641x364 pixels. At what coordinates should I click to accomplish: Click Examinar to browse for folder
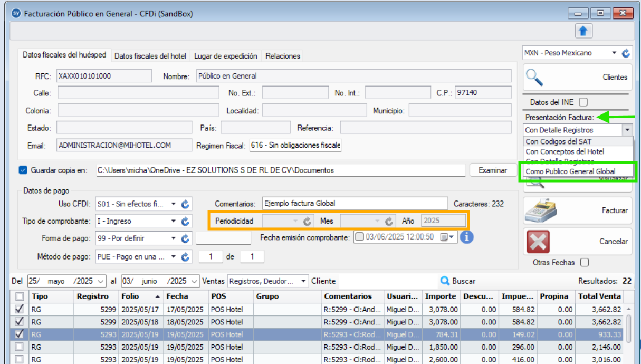493,170
